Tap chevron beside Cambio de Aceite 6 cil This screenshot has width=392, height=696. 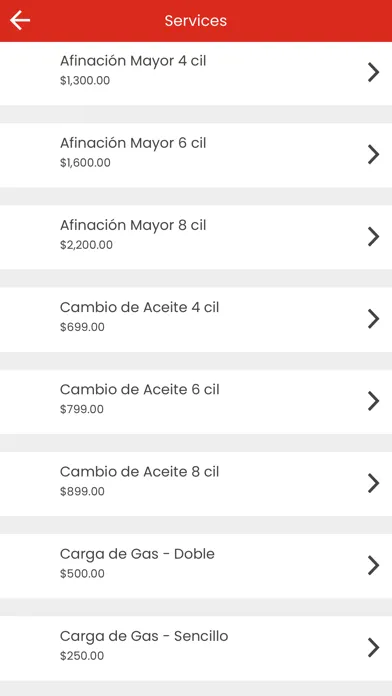(x=373, y=401)
